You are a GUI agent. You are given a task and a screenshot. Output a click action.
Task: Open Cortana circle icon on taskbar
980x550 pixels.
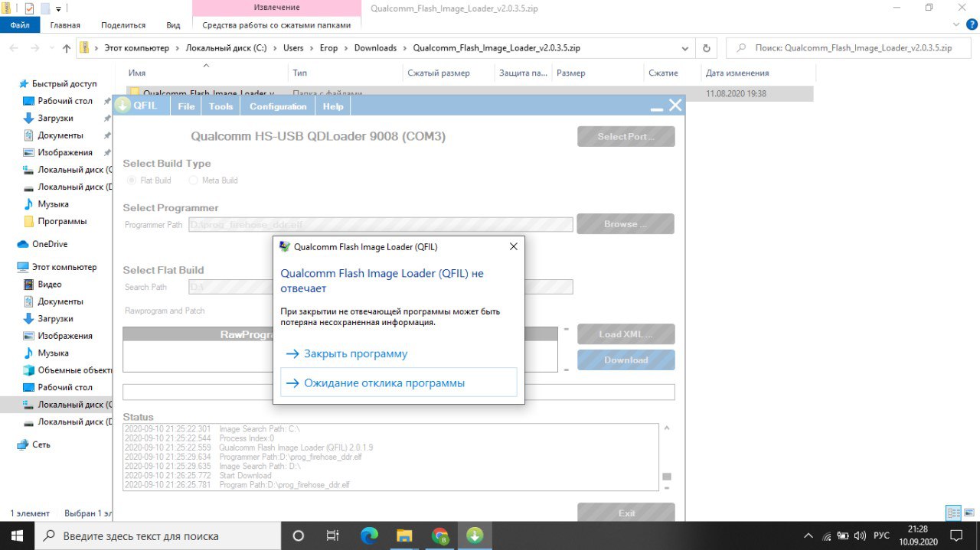pos(299,535)
